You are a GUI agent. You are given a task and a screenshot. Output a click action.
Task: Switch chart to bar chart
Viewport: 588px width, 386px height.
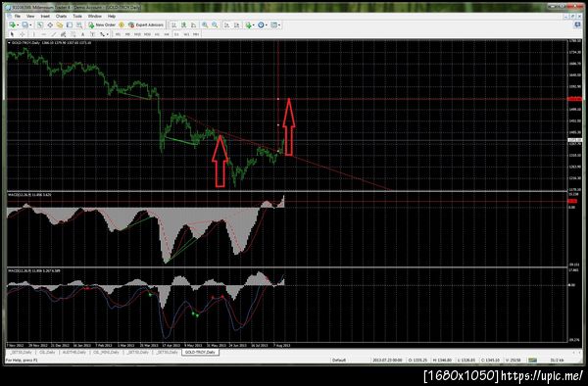(173, 24)
